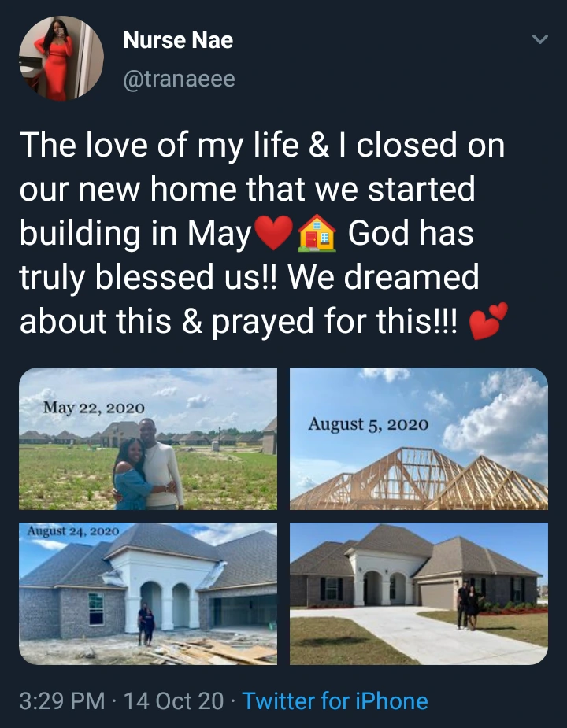This screenshot has height=728, width=567.
Task: Click the wooden roof trusses in photo
Action: pos(419,479)
